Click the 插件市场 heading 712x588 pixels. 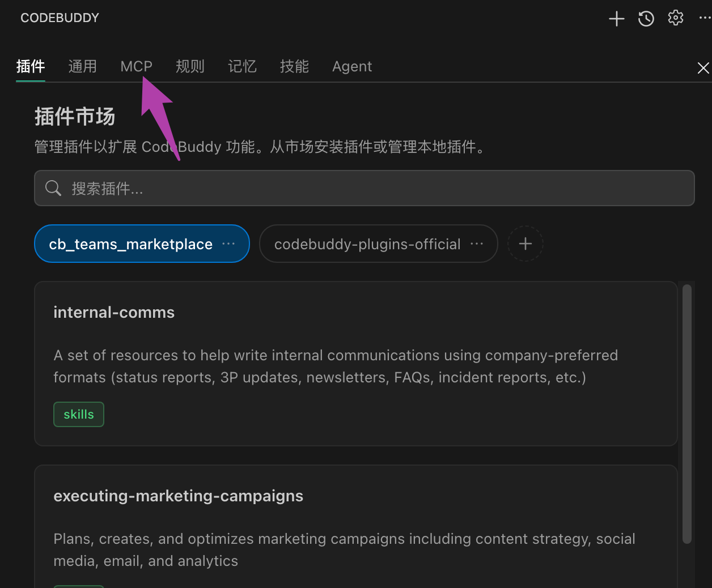[x=75, y=117]
